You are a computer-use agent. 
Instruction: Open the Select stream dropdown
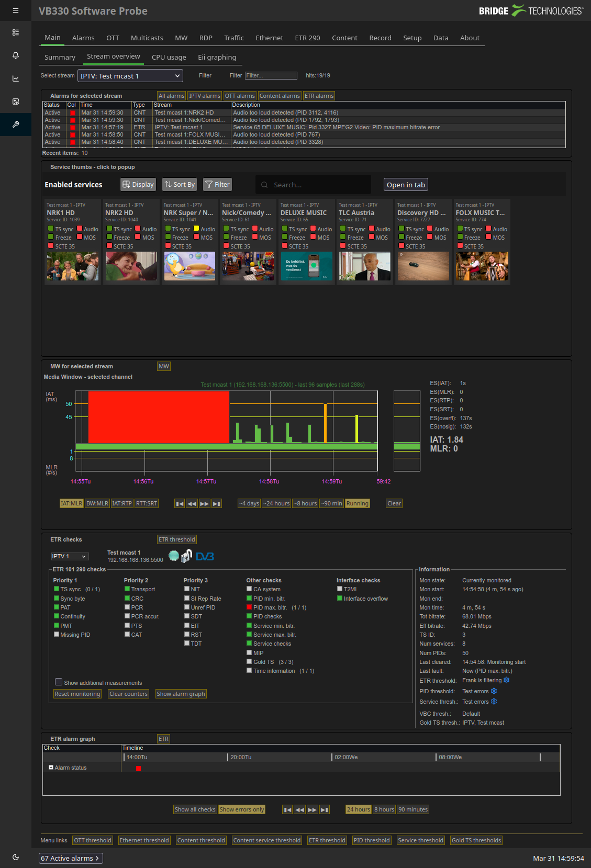coord(130,76)
